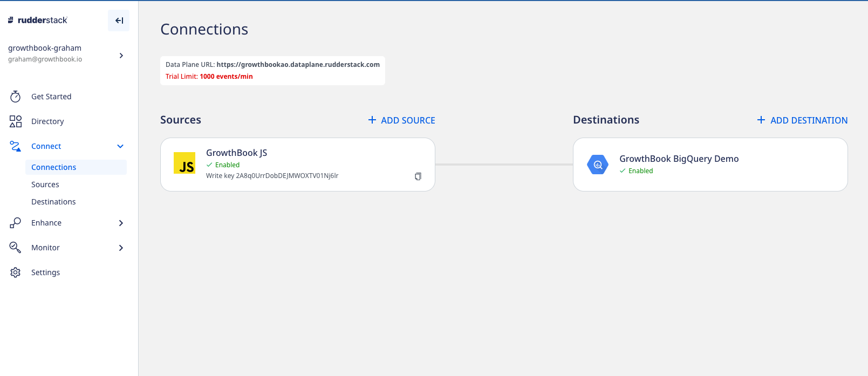The image size is (868, 376).
Task: Click the Trial Limit 1000 events/min text
Action: pos(209,76)
